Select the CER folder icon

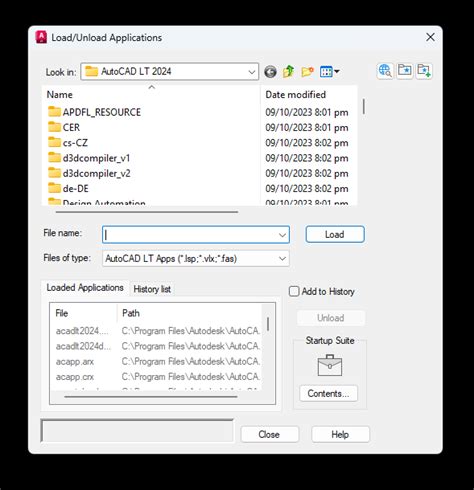[x=54, y=127]
